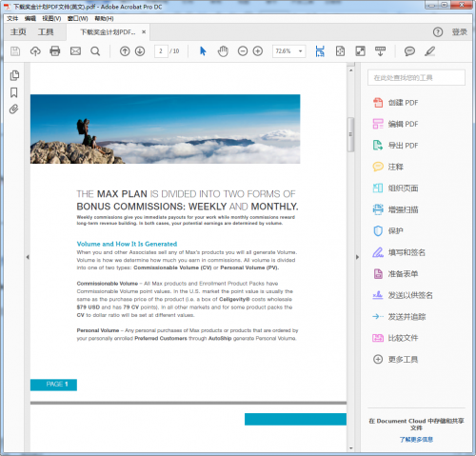Open the attachments paperclip panel

tap(13, 109)
